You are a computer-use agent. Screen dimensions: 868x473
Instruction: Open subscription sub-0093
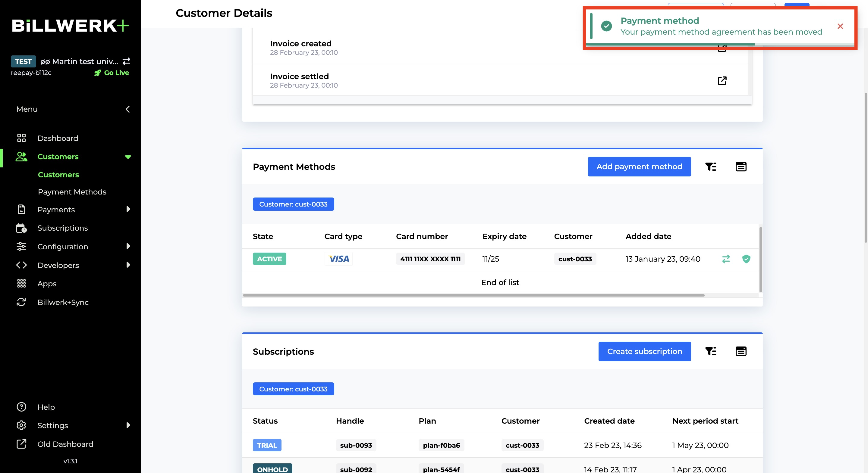(356, 445)
